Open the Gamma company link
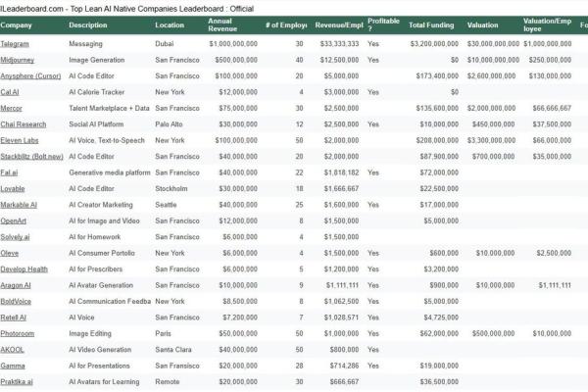588x392 pixels. pyautogui.click(x=13, y=367)
